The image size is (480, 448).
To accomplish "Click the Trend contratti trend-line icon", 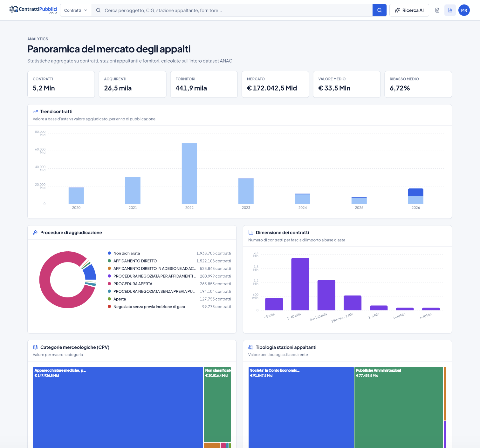I will [x=35, y=112].
